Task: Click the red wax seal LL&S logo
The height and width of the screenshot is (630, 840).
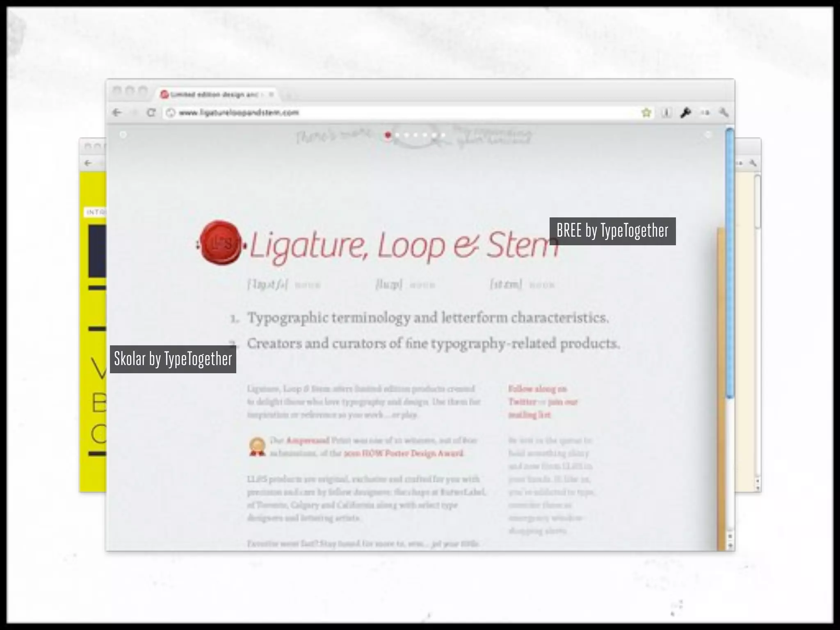Action: click(221, 242)
